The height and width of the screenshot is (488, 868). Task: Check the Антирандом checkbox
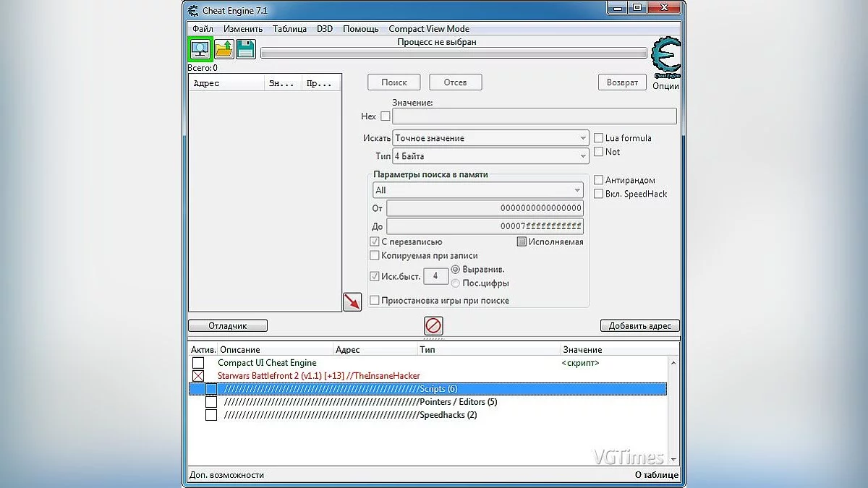598,179
